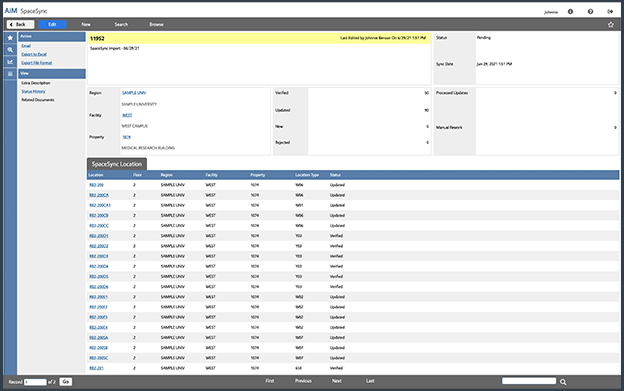Click the magnifier next to bottom search box
This screenshot has height=391, width=624.
(563, 382)
